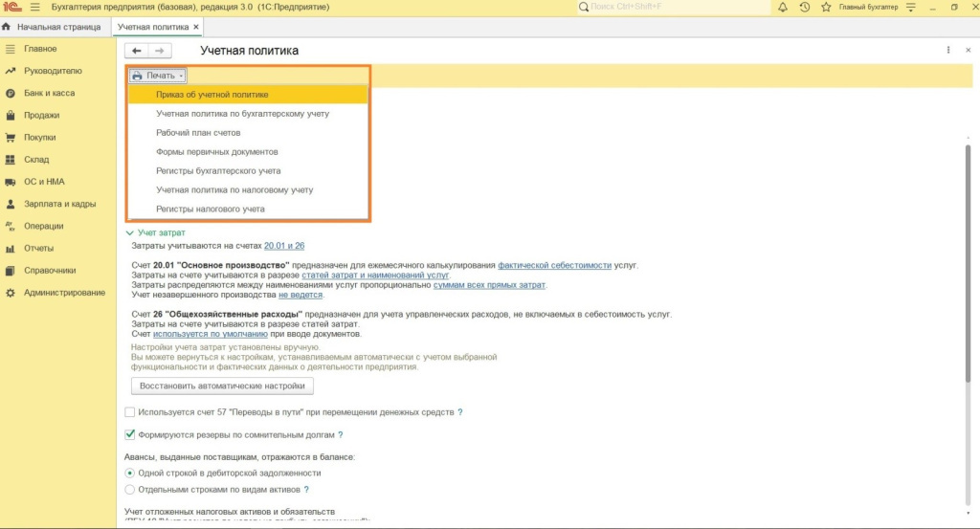The height and width of the screenshot is (529, 980).
Task: Click the notifications bell icon
Action: [783, 7]
